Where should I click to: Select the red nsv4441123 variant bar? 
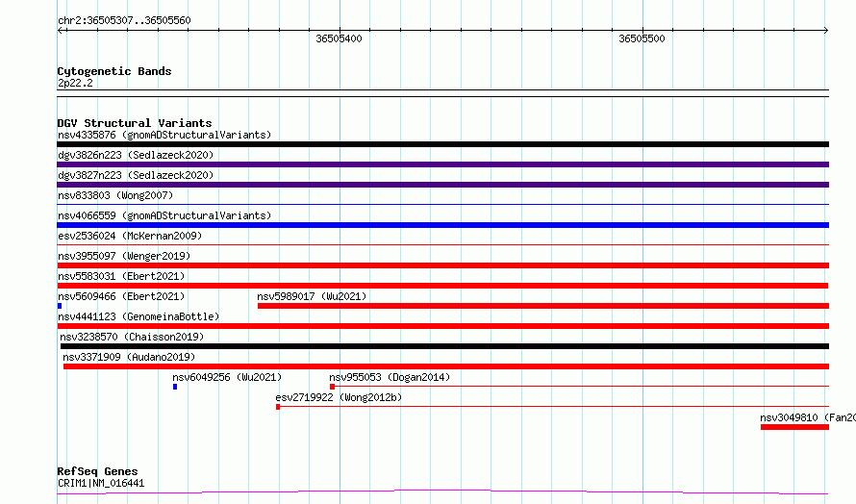(x=442, y=326)
